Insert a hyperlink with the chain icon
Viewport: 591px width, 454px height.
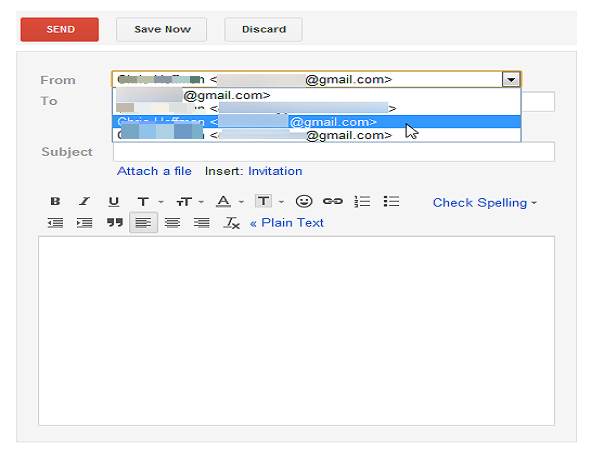tap(333, 202)
